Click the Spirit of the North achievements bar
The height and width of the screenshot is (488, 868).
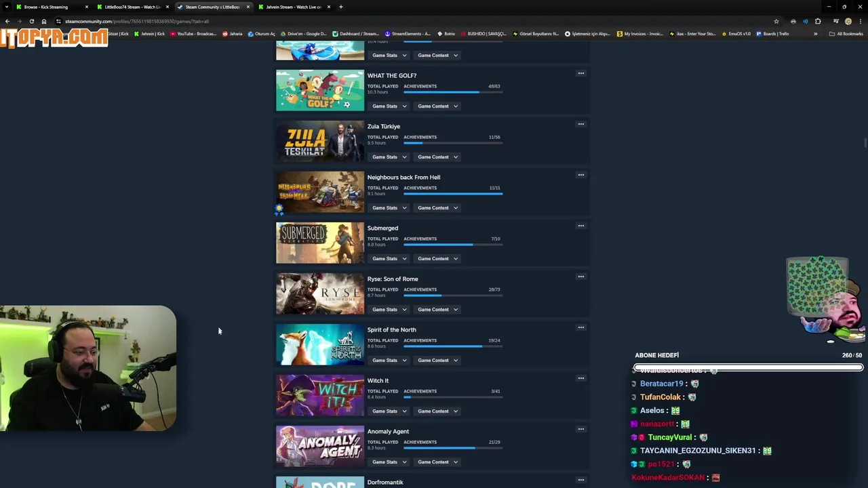(x=453, y=346)
